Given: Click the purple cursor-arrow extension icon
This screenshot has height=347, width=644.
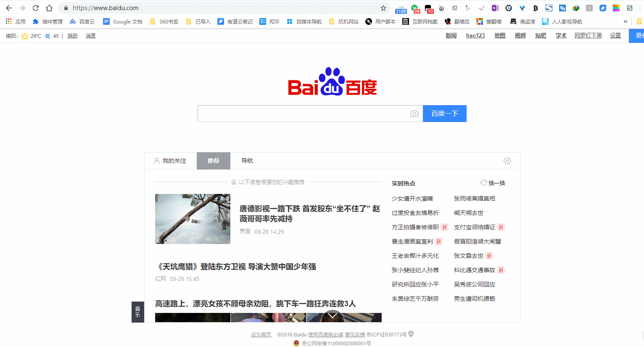Looking at the screenshot, I should [x=468, y=8].
